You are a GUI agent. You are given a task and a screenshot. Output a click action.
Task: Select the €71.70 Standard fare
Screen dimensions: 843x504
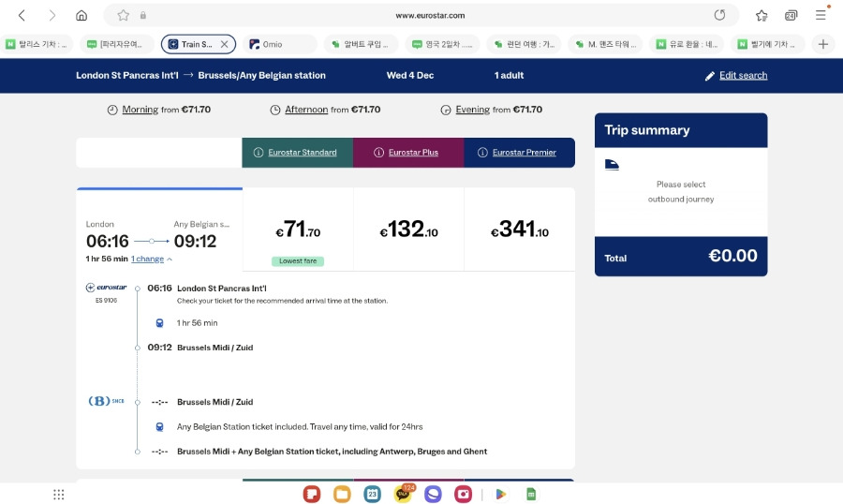tap(298, 230)
